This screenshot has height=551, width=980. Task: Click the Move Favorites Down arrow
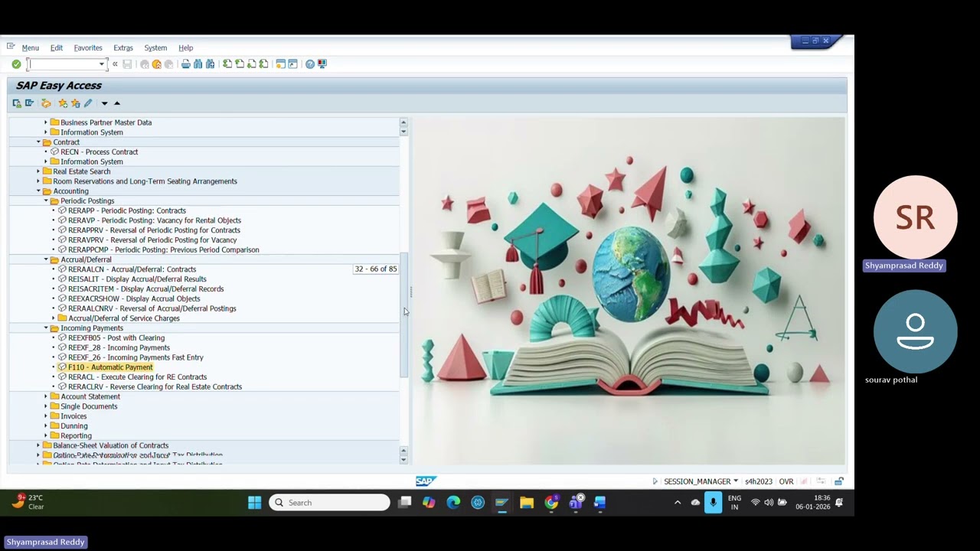[x=105, y=103]
